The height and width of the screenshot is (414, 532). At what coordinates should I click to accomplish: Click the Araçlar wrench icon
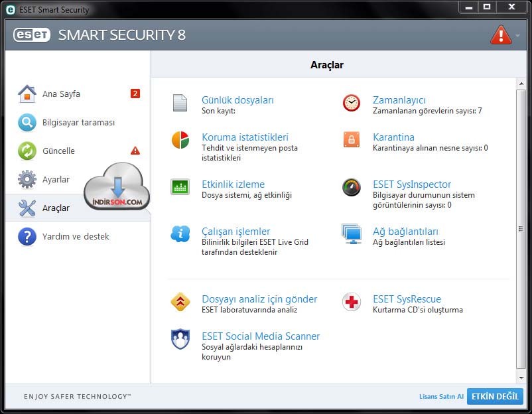tap(27, 208)
